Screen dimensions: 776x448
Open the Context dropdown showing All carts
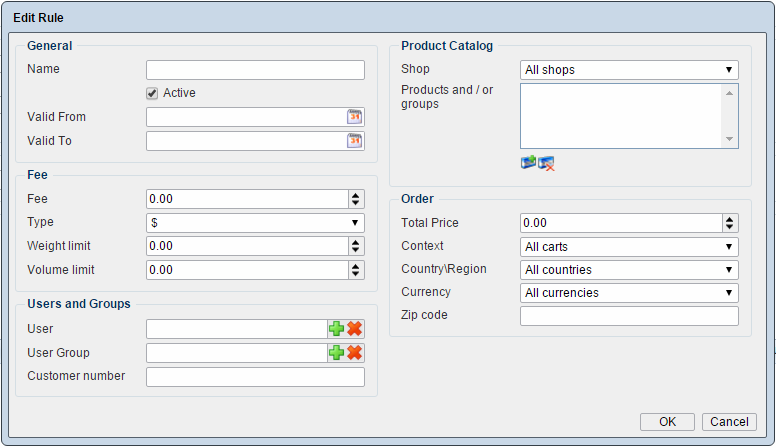[629, 247]
